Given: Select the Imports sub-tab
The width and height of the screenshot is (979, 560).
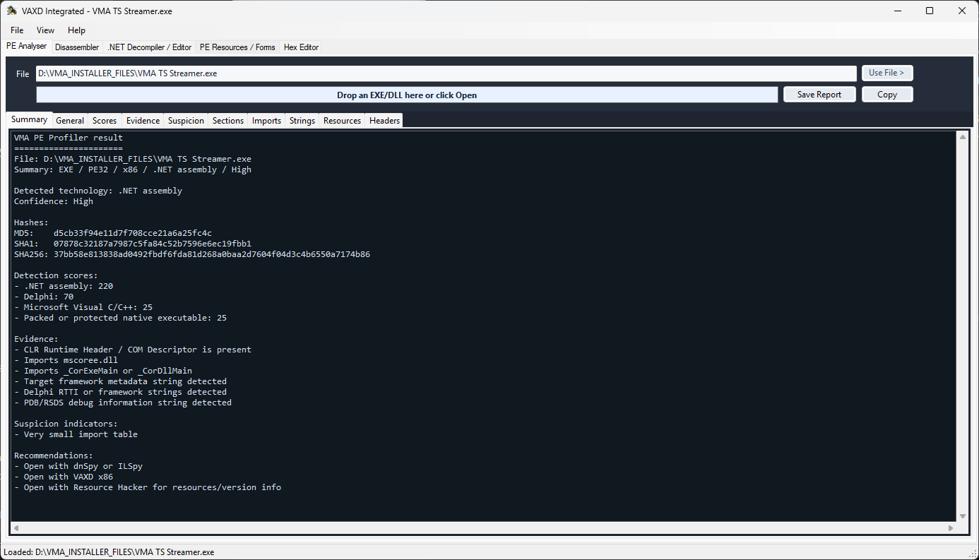Looking at the screenshot, I should coord(266,121).
